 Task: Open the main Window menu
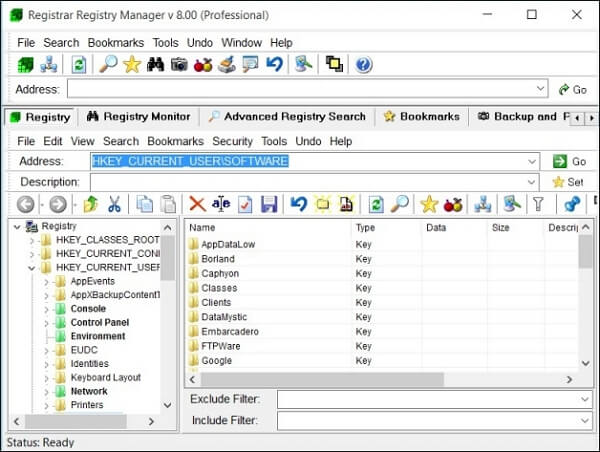(241, 42)
